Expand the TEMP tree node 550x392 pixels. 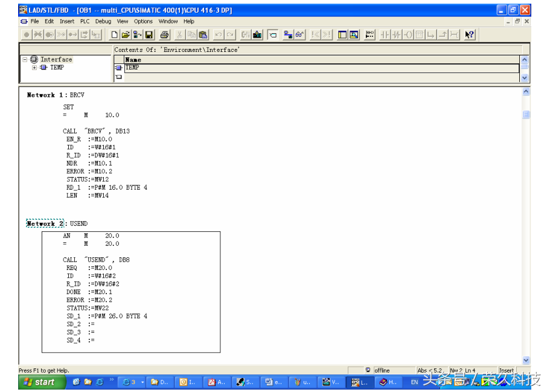pyautogui.click(x=34, y=68)
